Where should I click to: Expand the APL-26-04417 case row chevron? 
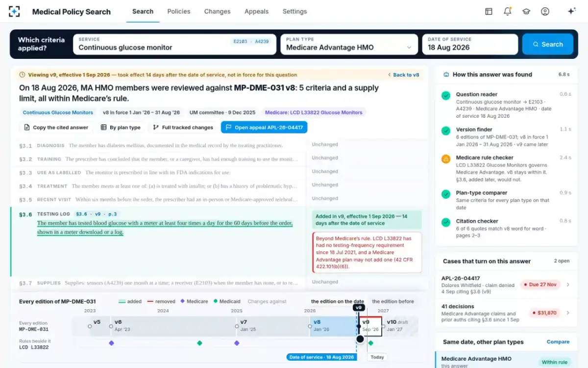coord(568,285)
